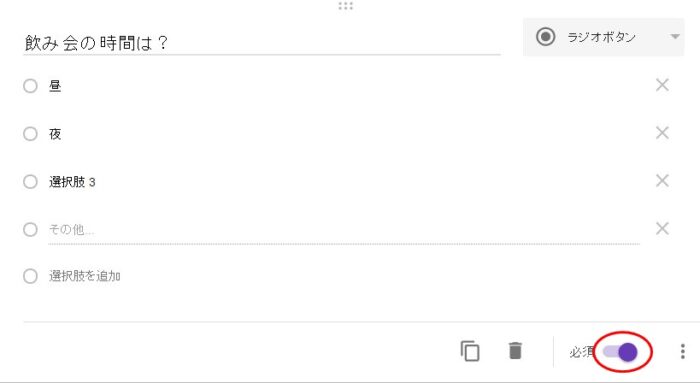Edit the 夜 option label text
700x383 pixels.
(55, 134)
